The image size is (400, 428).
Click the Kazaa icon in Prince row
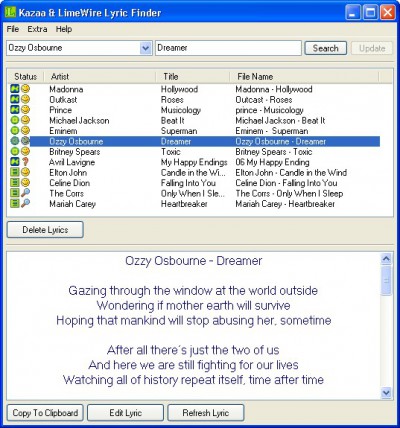tap(15, 109)
